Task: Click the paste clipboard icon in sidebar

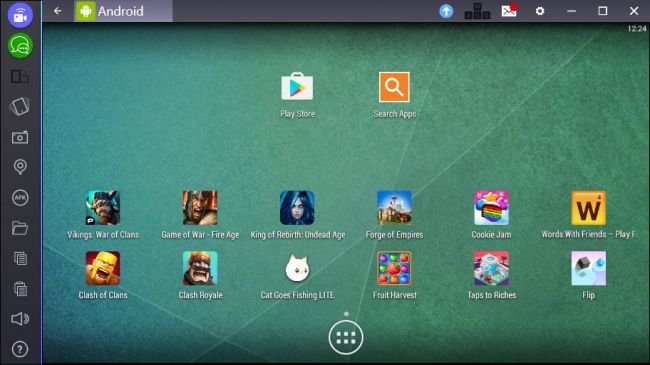Action: point(20,289)
